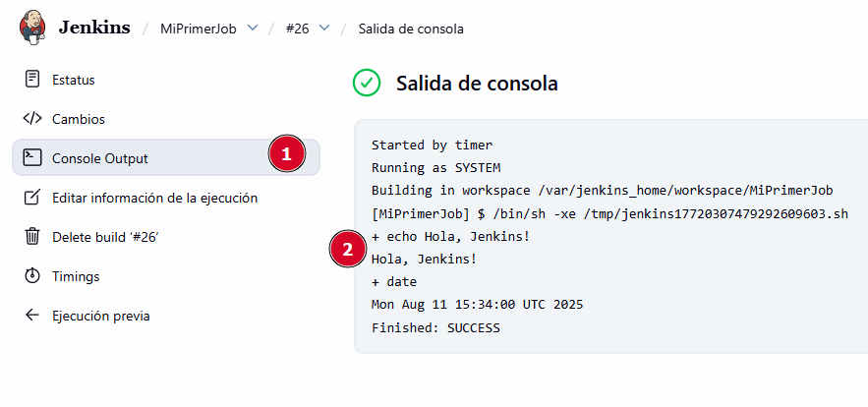Screen dimensions: 868x407
Task: Select Editar información de la ejecución
Action: click(x=154, y=198)
